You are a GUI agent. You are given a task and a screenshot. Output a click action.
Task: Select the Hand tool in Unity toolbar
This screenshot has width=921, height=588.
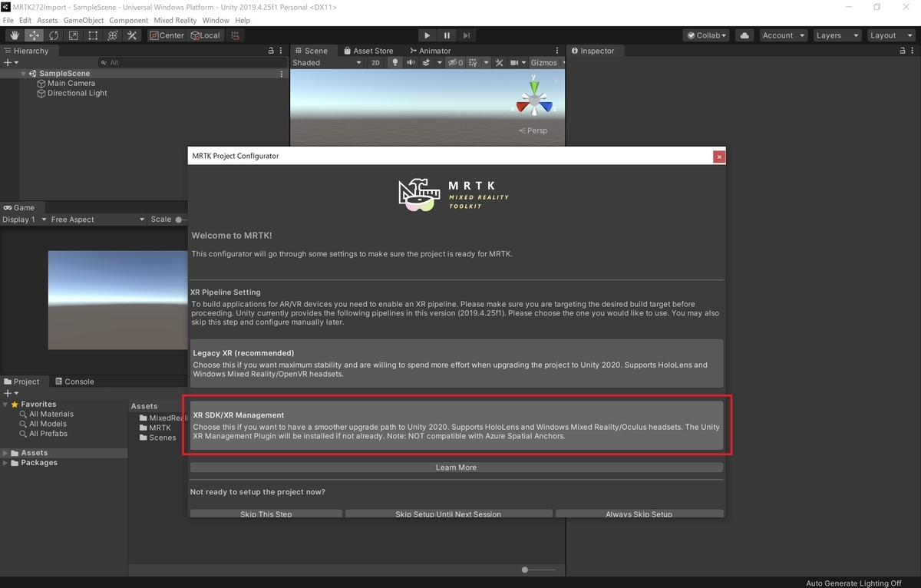[15, 35]
